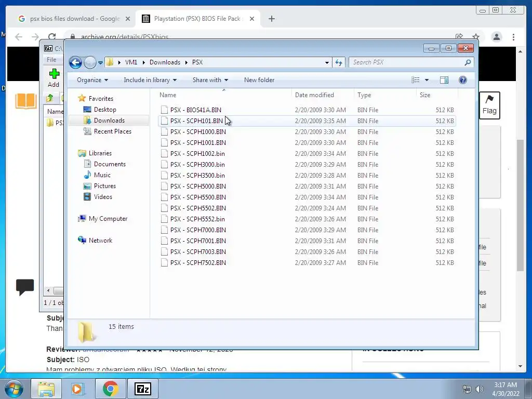Viewport: 532px width, 399px height.
Task: Click the Chrome profile avatar icon
Action: (497, 37)
